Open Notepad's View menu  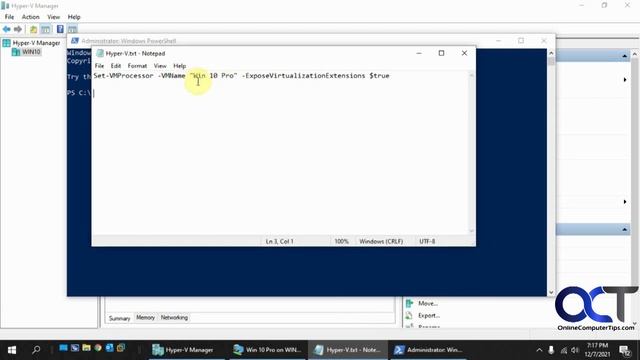click(160, 66)
